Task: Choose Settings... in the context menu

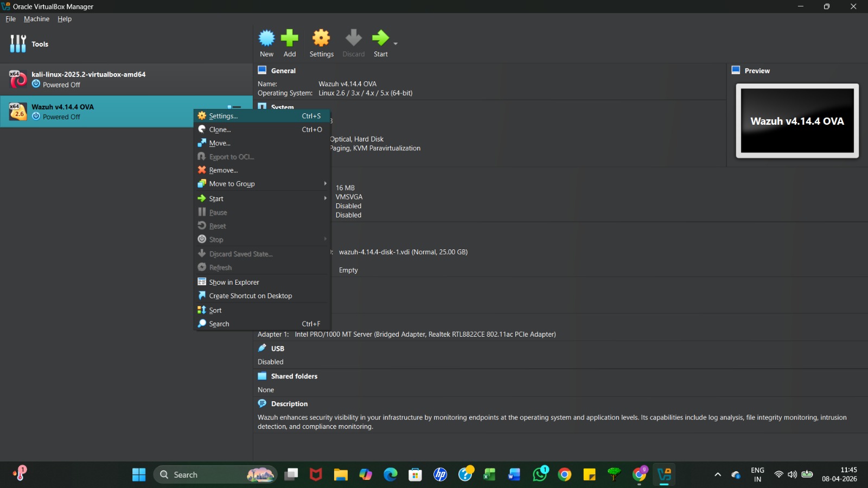Action: tap(262, 116)
